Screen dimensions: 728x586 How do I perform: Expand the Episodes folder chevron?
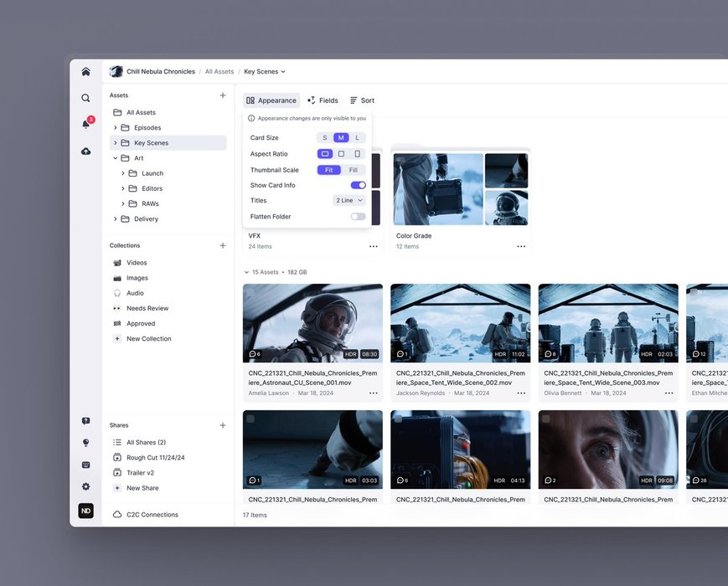click(x=115, y=127)
